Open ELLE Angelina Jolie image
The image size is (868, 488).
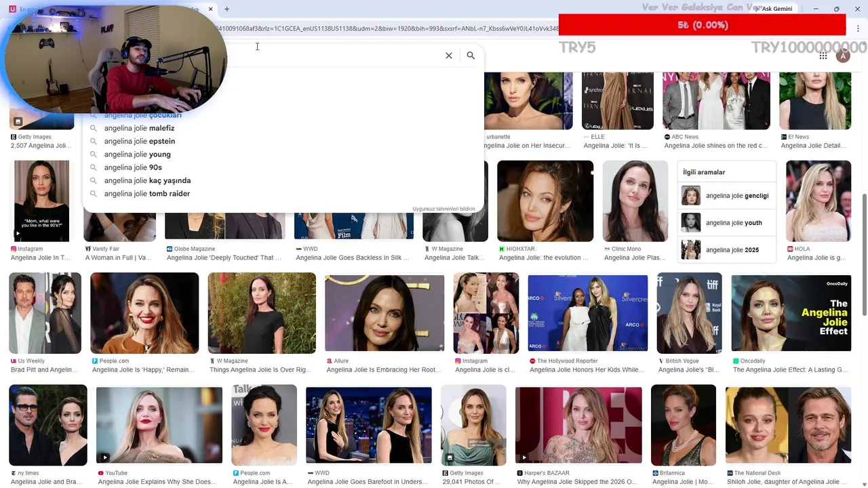pyautogui.click(x=618, y=100)
